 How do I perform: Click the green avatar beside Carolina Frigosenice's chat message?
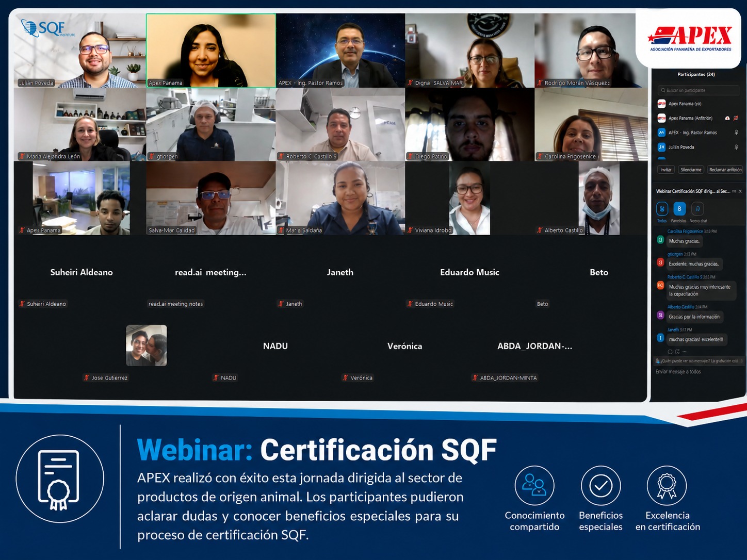[x=660, y=240]
